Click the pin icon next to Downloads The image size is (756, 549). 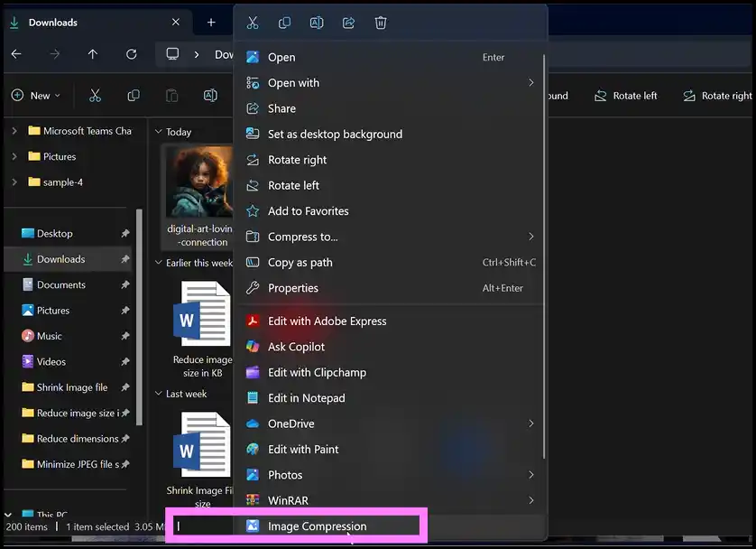pos(125,259)
